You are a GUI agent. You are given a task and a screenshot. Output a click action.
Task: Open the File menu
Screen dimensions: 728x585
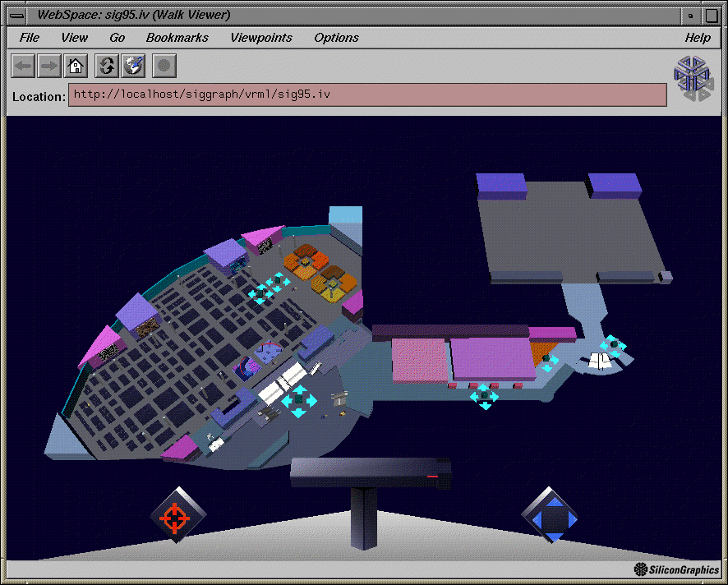tap(29, 38)
